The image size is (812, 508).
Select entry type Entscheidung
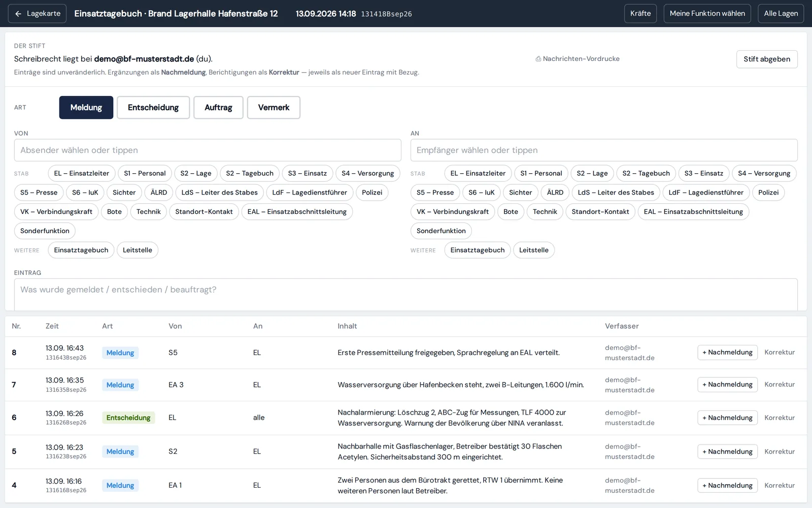[153, 108]
